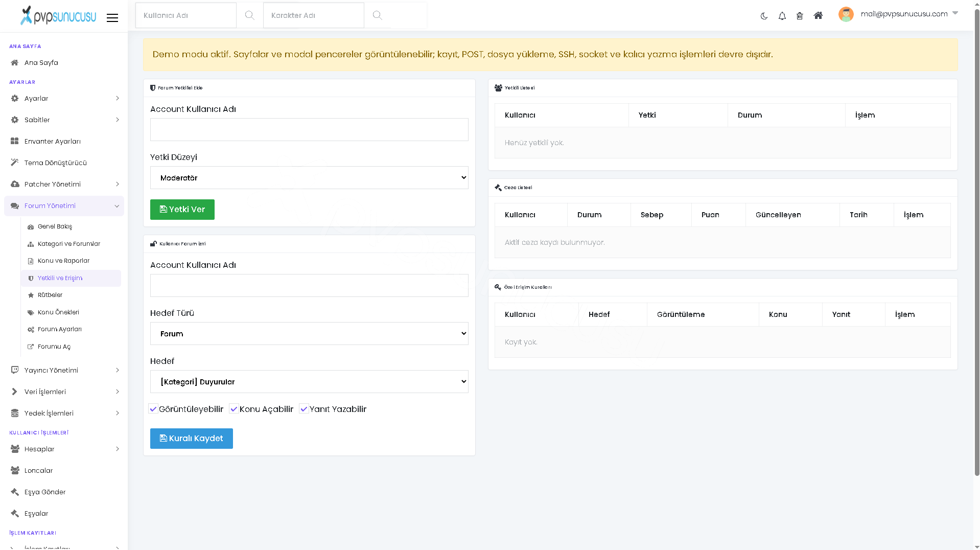Open the Hedef Türü dropdown

[309, 333]
